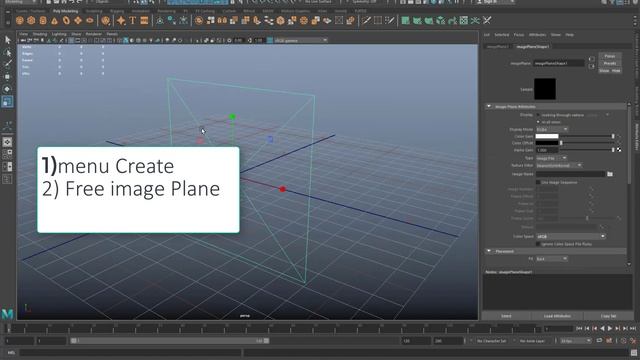Click the imagePlane name field
Viewport: 640px width, 360px height.
click(x=559, y=63)
